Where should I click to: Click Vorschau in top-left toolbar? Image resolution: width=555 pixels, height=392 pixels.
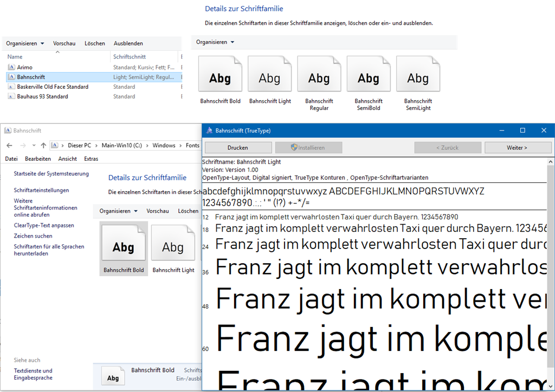[64, 43]
